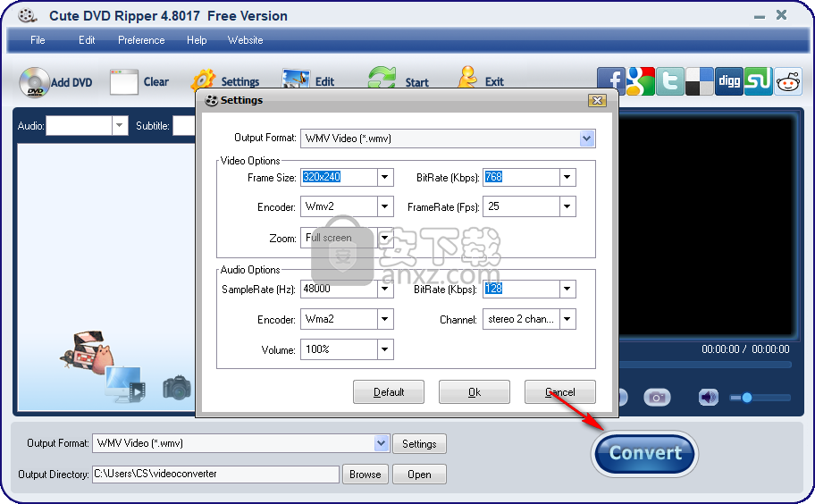Click the Add DVD disc icon
815x504 pixels.
point(34,82)
